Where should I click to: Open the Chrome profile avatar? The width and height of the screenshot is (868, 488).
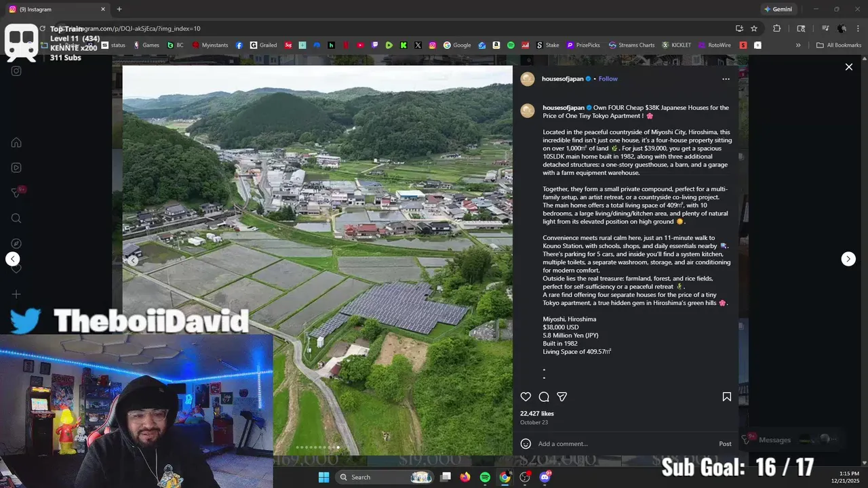842,28
